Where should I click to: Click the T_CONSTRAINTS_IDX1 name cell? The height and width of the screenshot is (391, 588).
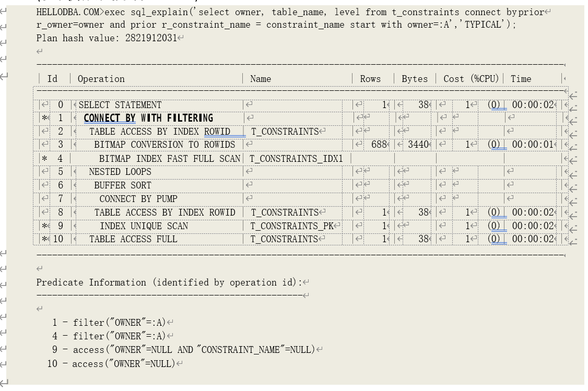296,158
